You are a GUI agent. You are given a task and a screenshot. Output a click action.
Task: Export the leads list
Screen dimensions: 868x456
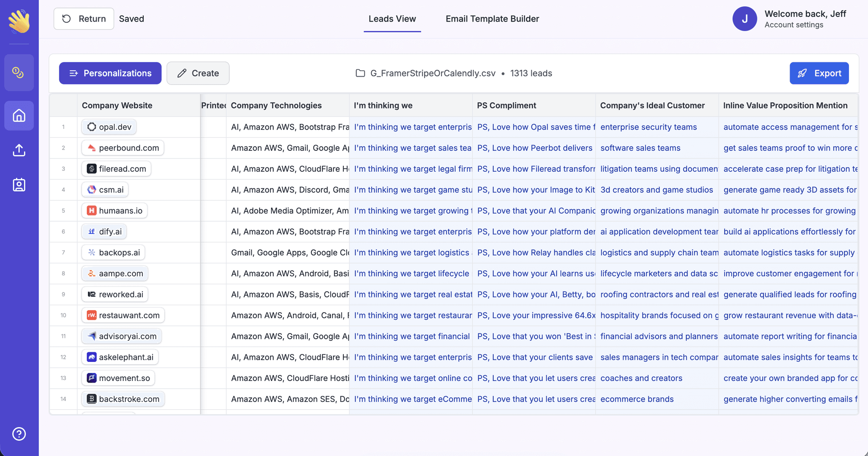pyautogui.click(x=819, y=73)
